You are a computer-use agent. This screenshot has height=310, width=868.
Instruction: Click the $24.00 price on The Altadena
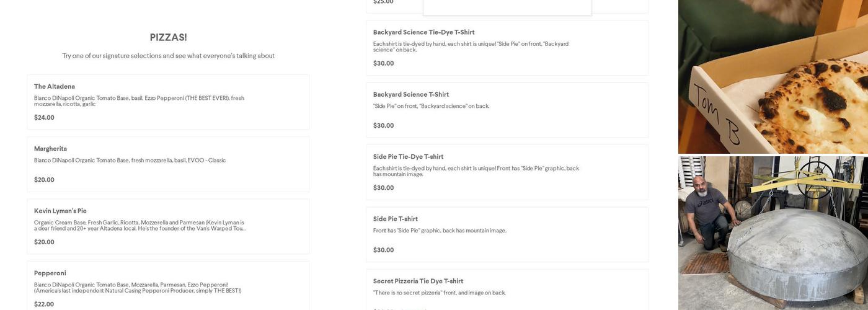(x=44, y=118)
